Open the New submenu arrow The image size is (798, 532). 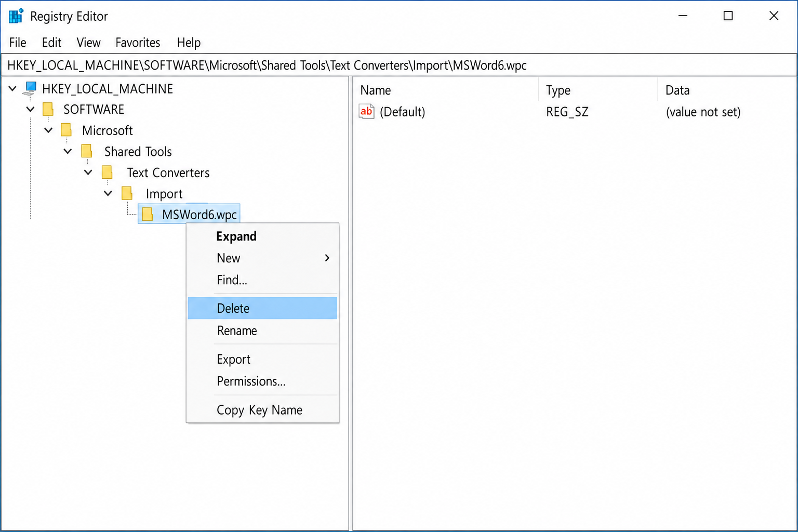click(327, 258)
